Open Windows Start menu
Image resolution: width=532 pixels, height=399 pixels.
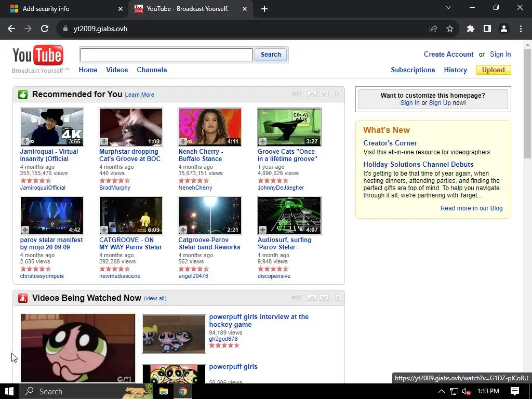tap(9, 392)
